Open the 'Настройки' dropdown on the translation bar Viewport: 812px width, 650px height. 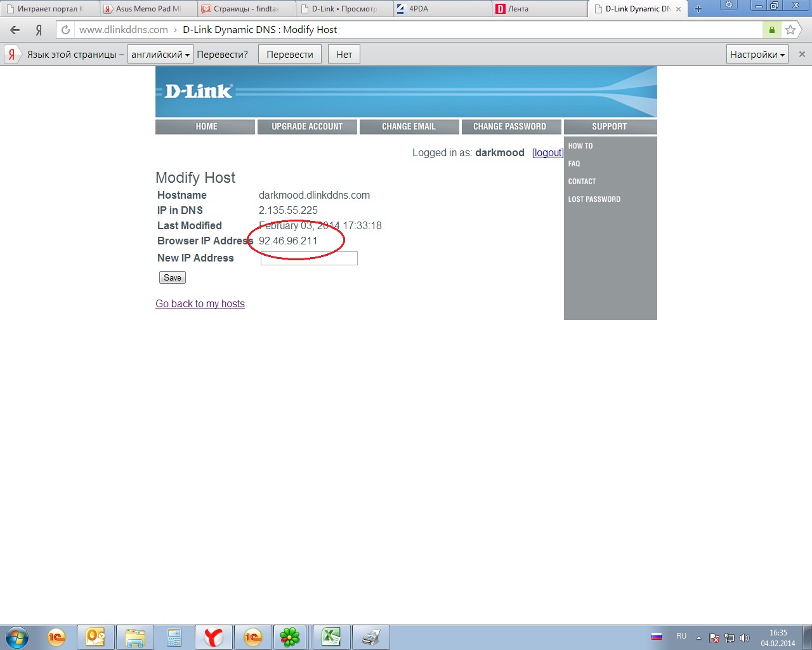[x=757, y=55]
